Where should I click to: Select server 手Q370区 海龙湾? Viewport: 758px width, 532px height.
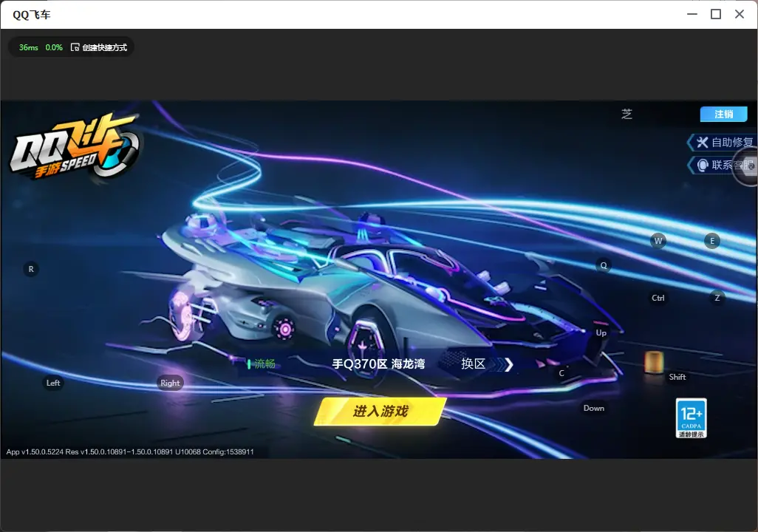(378, 364)
